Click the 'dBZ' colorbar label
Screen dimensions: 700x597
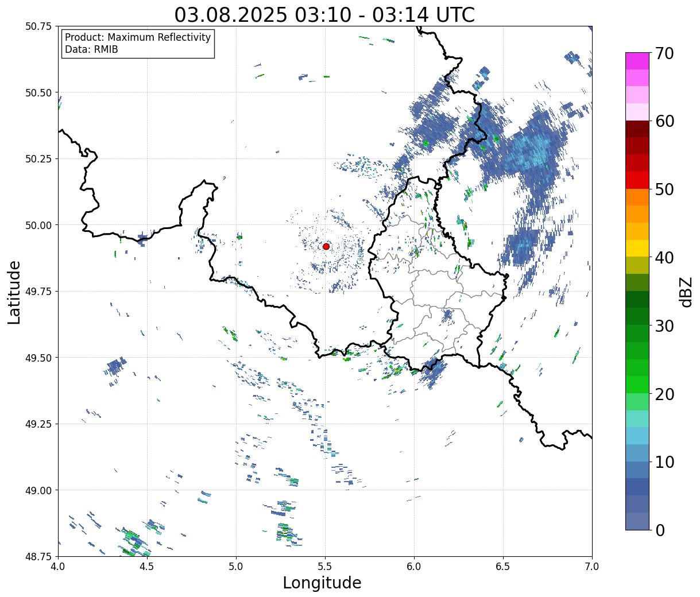coord(686,292)
